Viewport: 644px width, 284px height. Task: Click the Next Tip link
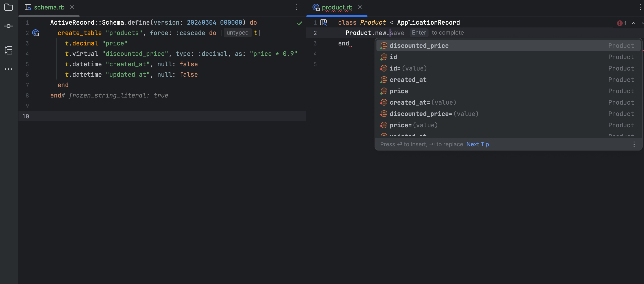point(478,144)
